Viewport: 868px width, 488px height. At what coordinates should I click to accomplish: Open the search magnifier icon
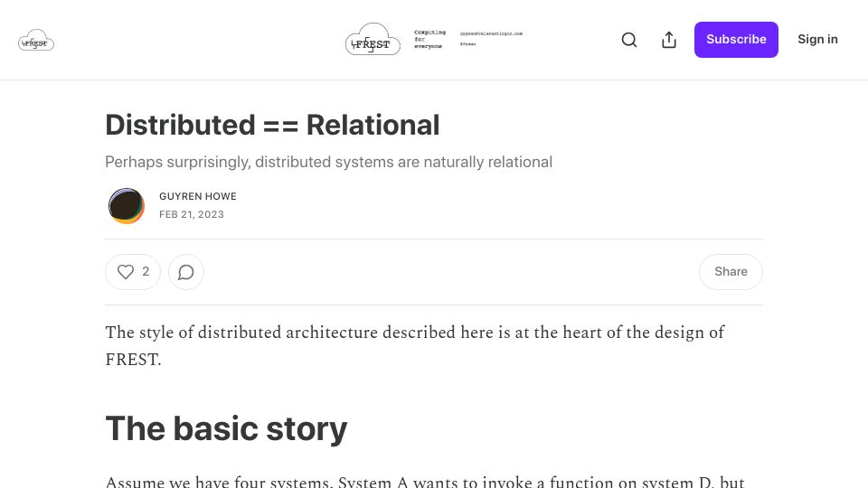629,40
